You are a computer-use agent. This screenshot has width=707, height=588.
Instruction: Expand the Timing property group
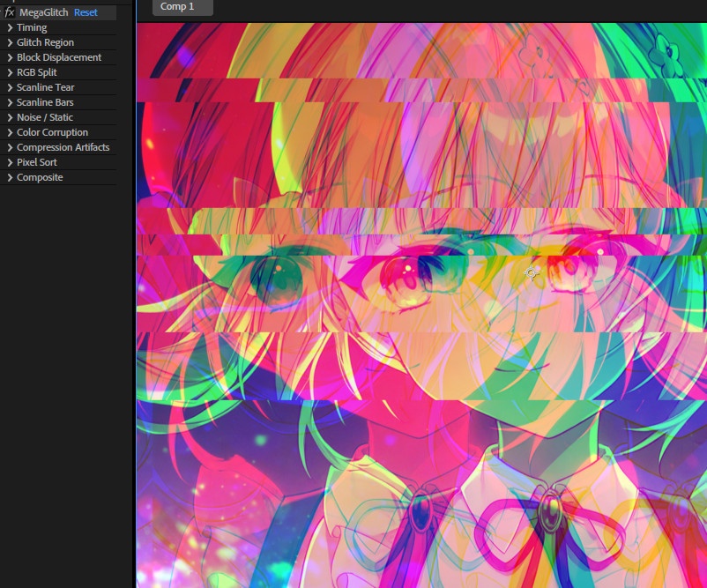tap(11, 27)
